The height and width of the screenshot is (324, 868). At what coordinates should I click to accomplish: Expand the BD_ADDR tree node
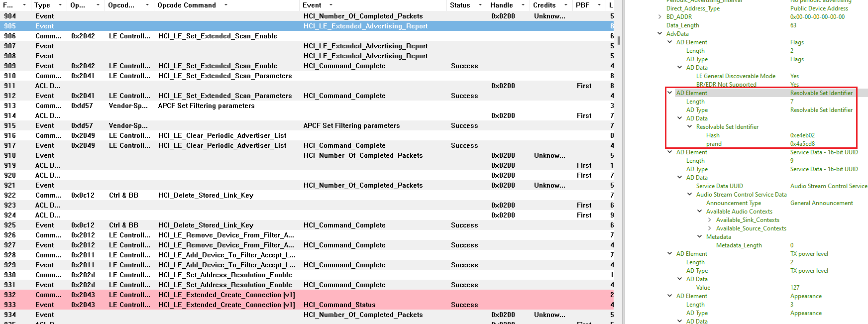pos(660,17)
